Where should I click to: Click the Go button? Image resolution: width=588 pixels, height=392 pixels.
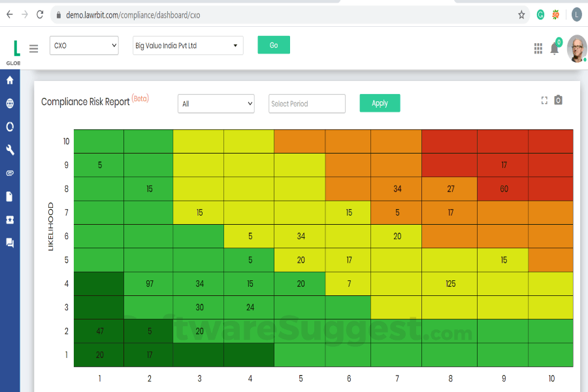tap(273, 45)
